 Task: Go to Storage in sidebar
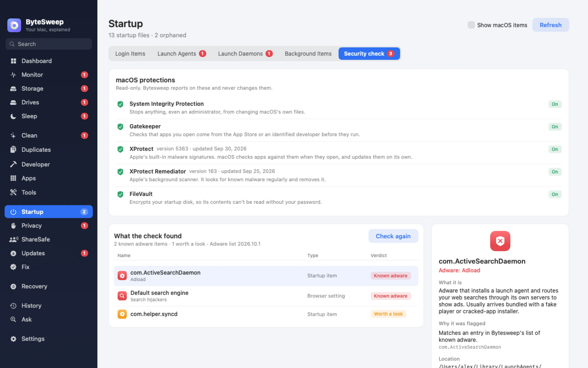49,89
